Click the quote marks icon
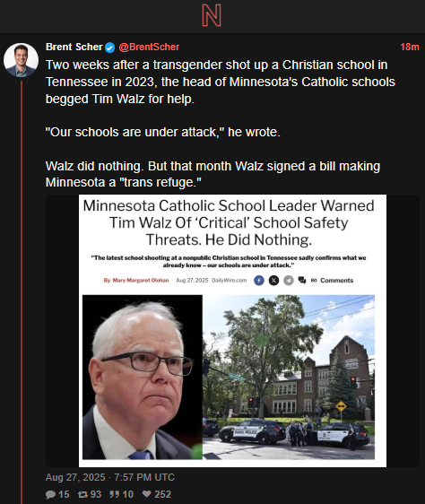The width and height of the screenshot is (425, 504). [114, 494]
